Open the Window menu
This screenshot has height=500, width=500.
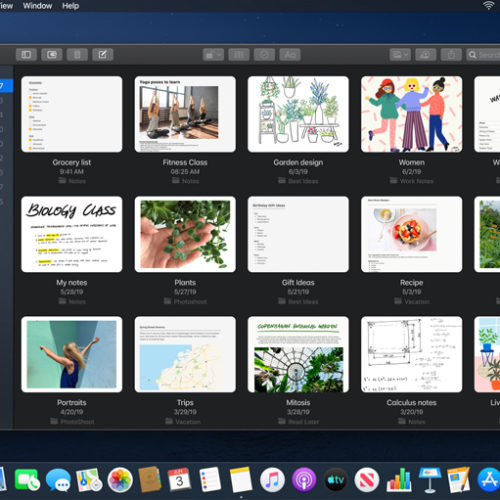(37, 6)
